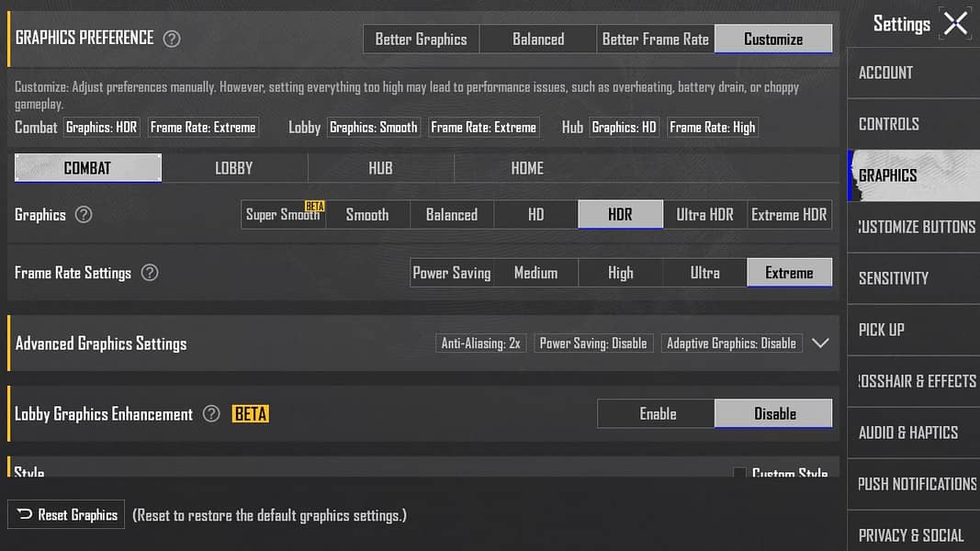Set graphics quality to Super Smooth
Screen dimensions: 980x551
(284, 214)
